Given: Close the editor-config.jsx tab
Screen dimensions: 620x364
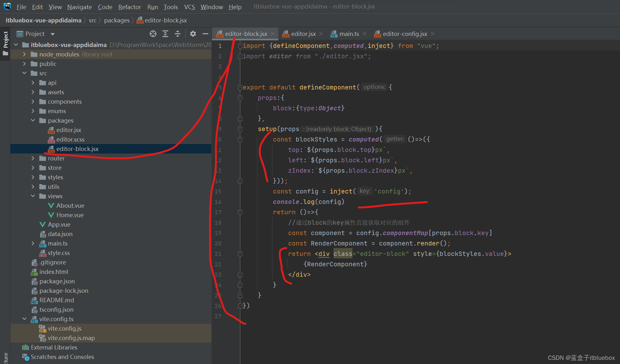Looking at the screenshot, I should (x=433, y=34).
